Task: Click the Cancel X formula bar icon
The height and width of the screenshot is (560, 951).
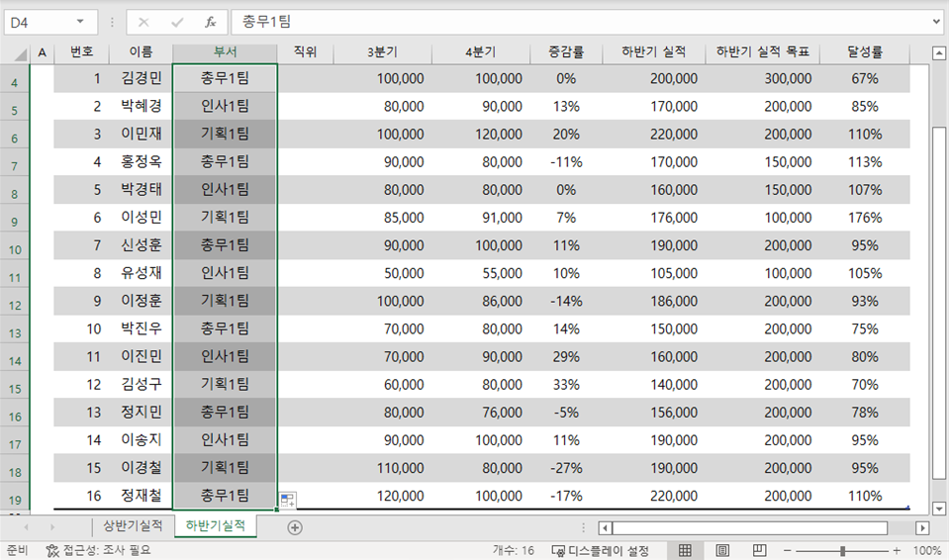Action: pos(143,23)
